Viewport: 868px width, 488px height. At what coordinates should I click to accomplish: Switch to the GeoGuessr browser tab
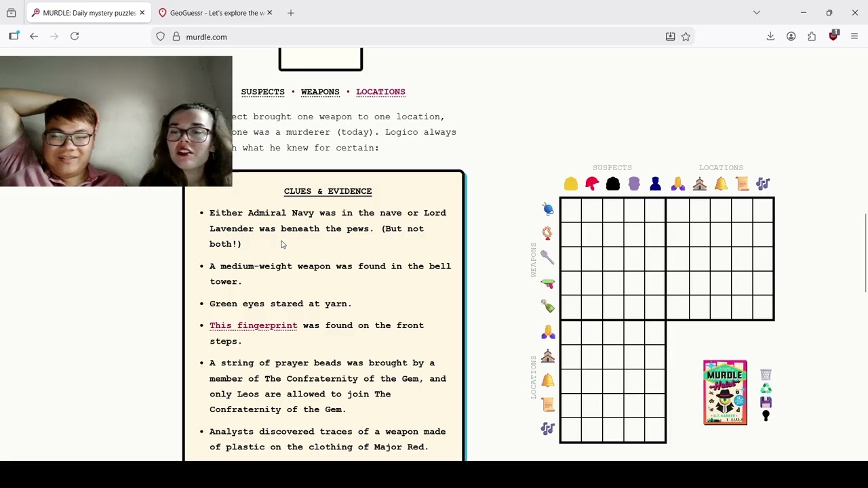coord(216,13)
